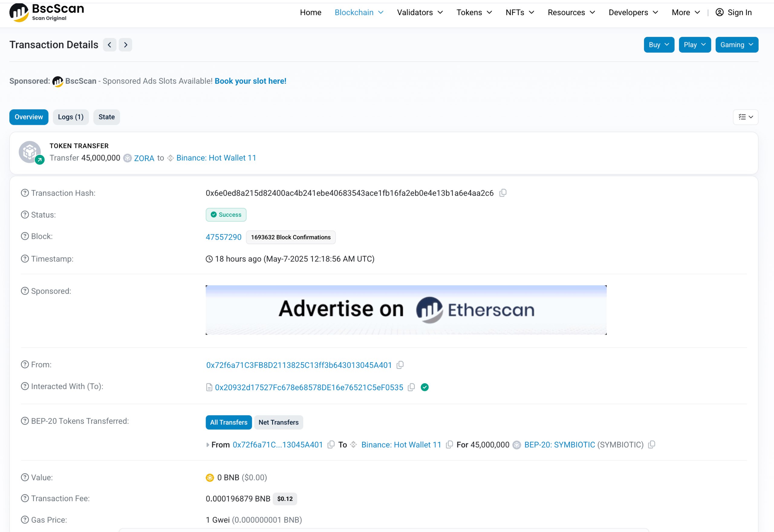Click Book your slot here link
The height and width of the screenshot is (532, 774).
click(x=250, y=81)
